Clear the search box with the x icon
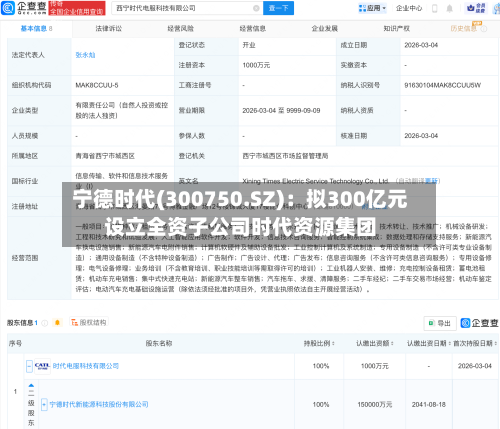 pos(256,8)
